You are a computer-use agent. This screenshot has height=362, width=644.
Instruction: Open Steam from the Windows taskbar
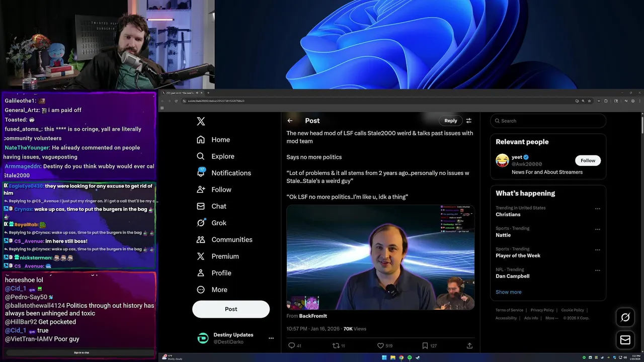pyautogui.click(x=418, y=357)
